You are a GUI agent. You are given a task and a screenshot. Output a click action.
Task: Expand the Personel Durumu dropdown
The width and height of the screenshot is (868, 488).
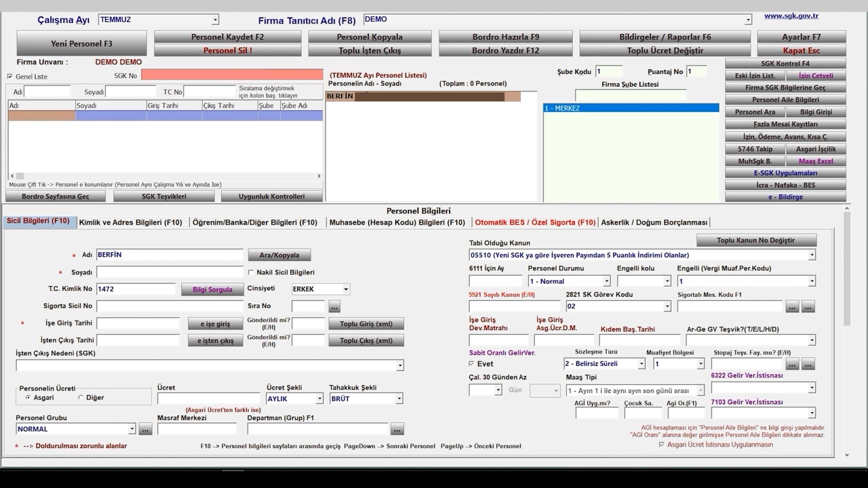click(606, 281)
